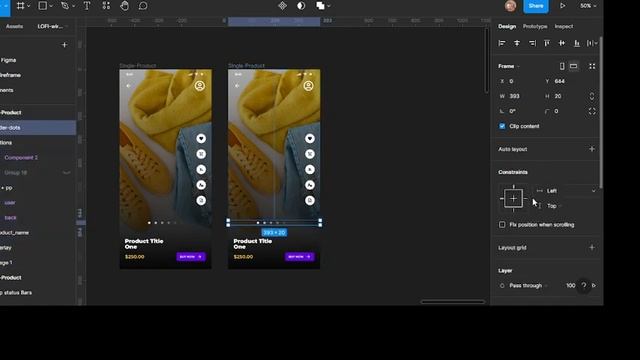Click the Use as mask icon

301,6
